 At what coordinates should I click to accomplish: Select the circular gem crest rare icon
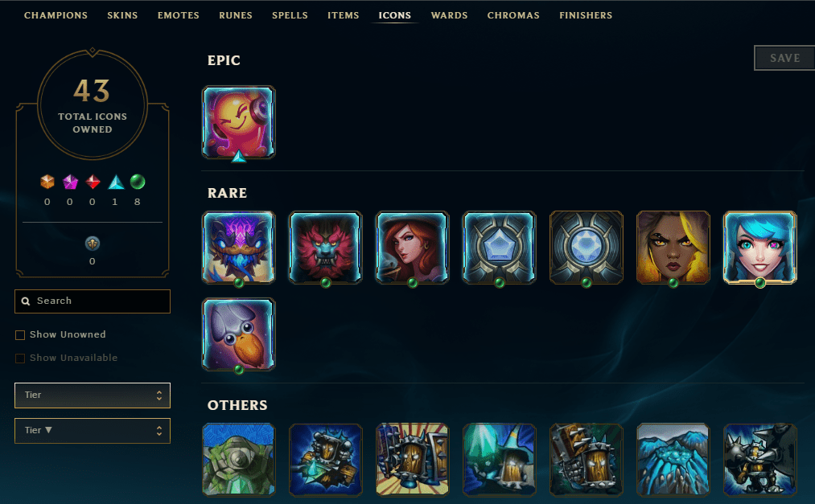tap(587, 248)
